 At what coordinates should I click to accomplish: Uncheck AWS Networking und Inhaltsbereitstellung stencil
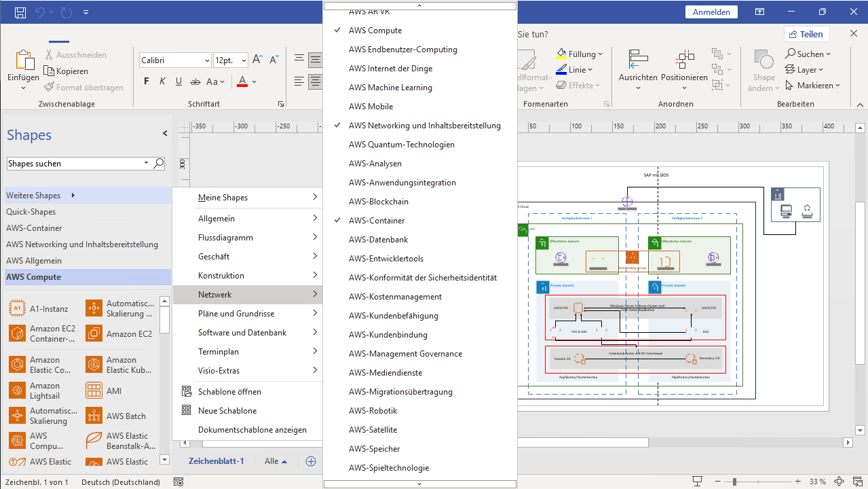click(x=424, y=126)
